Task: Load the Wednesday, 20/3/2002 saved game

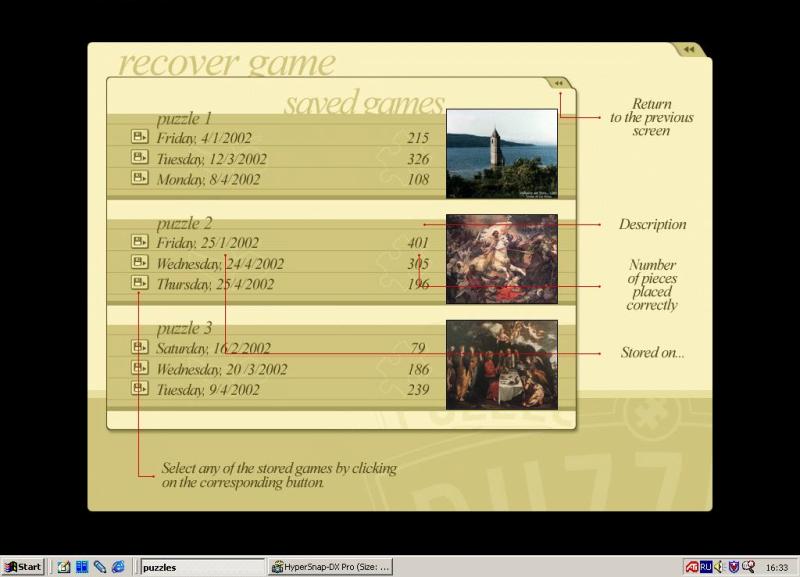Action: (x=139, y=368)
